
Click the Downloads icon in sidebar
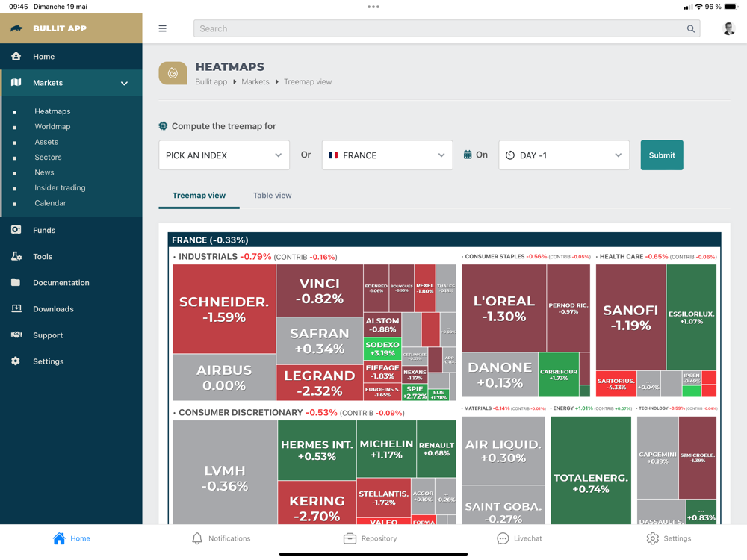point(16,308)
